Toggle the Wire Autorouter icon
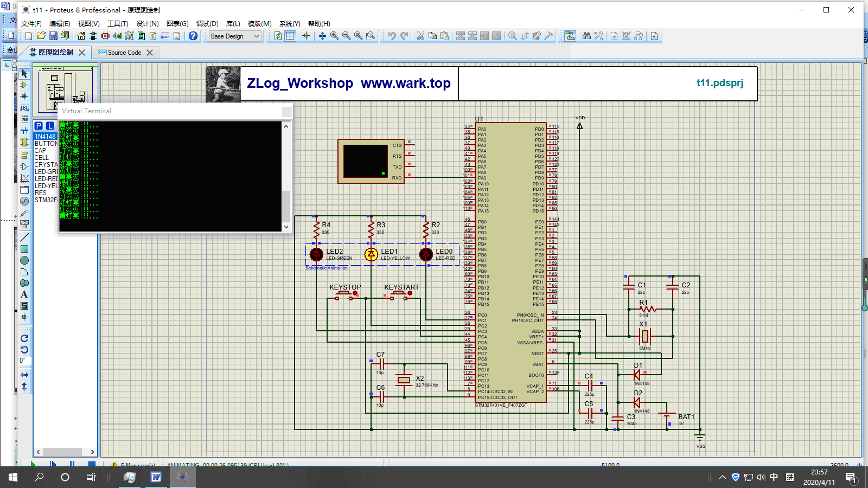This screenshot has height=488, width=868. pyautogui.click(x=570, y=36)
